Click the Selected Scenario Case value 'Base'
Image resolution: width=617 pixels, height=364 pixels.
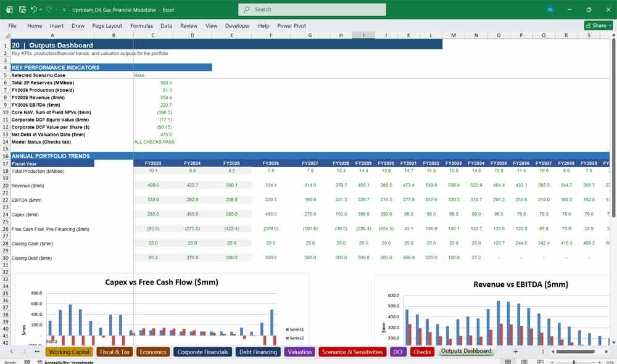[139, 75]
